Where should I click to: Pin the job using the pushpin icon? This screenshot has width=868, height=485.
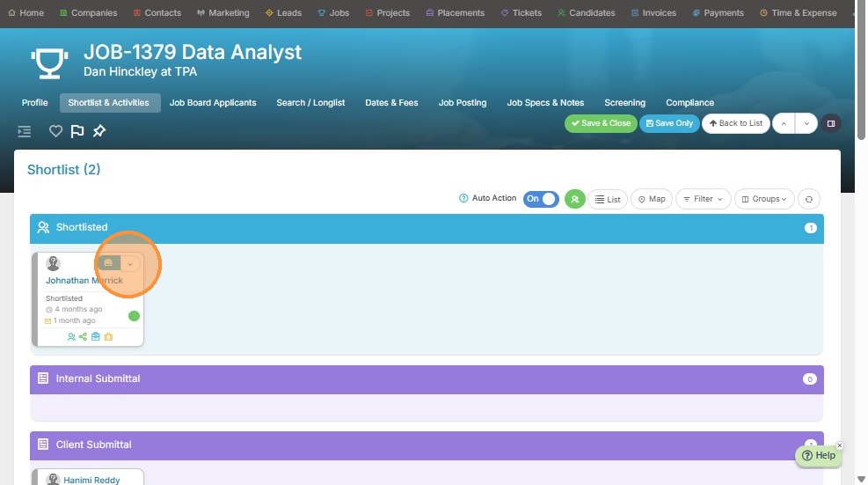coord(99,131)
